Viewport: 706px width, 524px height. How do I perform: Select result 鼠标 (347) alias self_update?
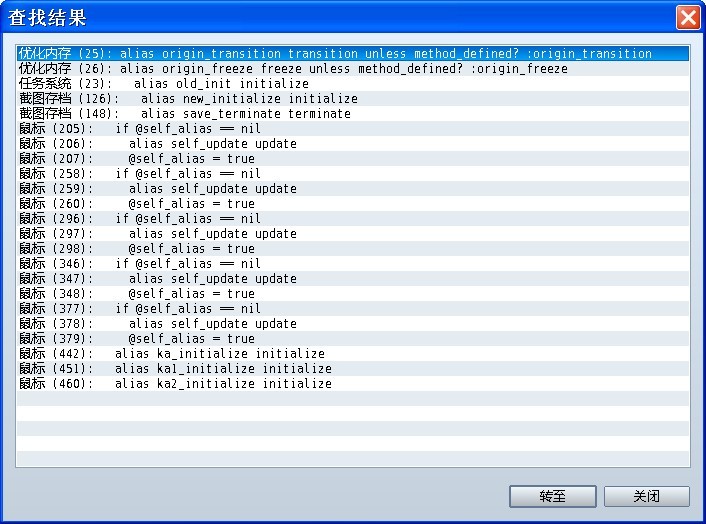click(353, 279)
